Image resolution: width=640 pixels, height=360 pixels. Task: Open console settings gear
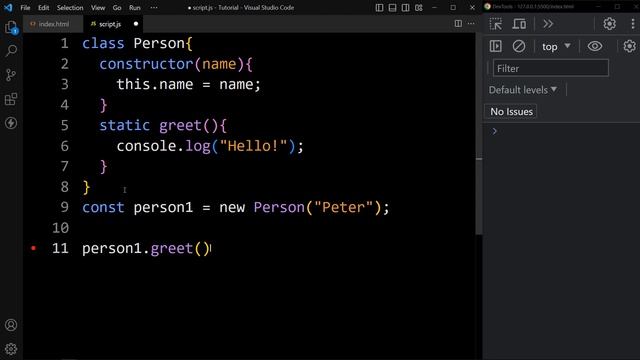629,47
